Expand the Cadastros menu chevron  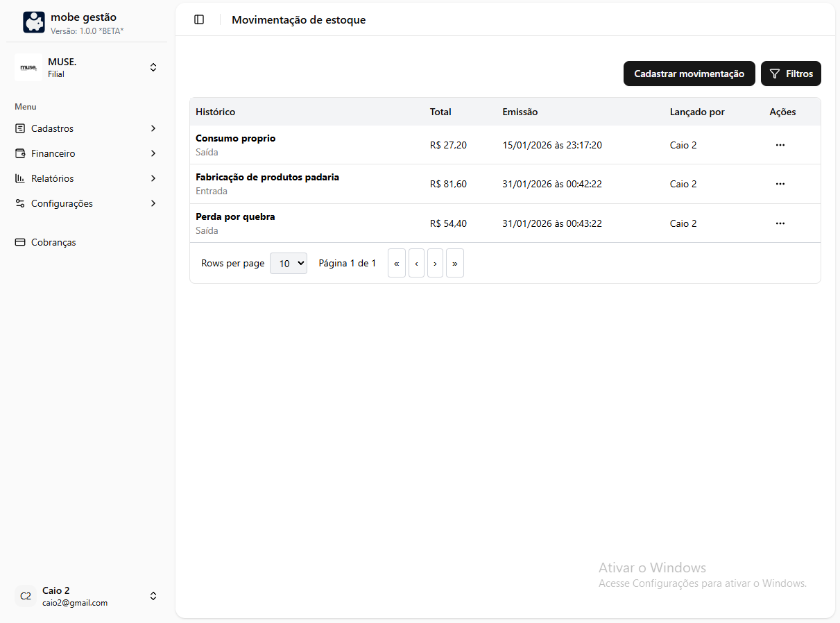[153, 128]
